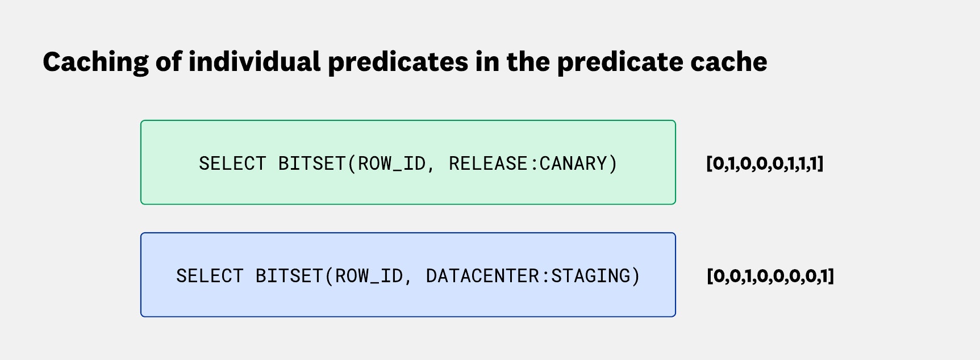Click the word "Caching" in the title
The width and height of the screenshot is (980, 360).
coord(95,62)
